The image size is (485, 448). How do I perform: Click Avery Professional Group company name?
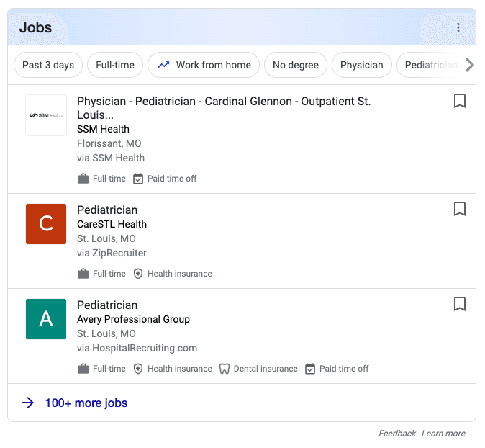133,319
